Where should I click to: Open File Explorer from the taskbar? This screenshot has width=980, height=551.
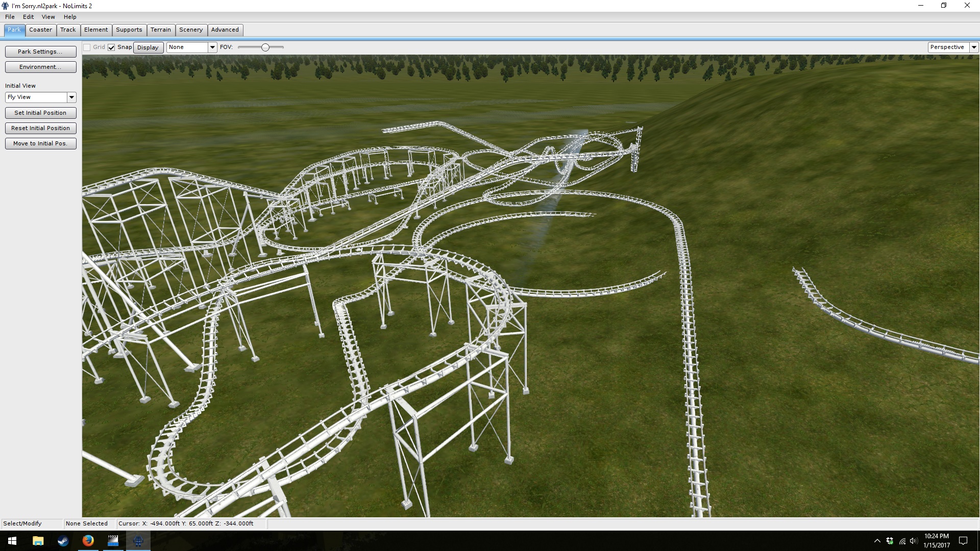[38, 541]
